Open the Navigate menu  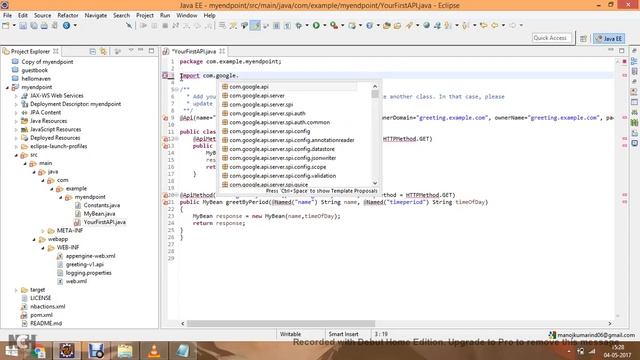96,15
